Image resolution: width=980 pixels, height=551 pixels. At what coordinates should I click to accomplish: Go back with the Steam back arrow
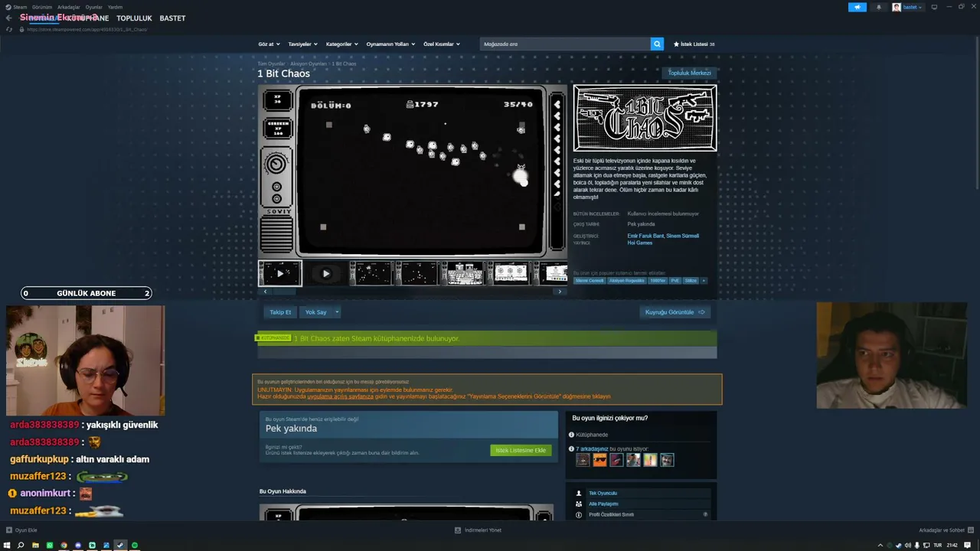(x=8, y=18)
